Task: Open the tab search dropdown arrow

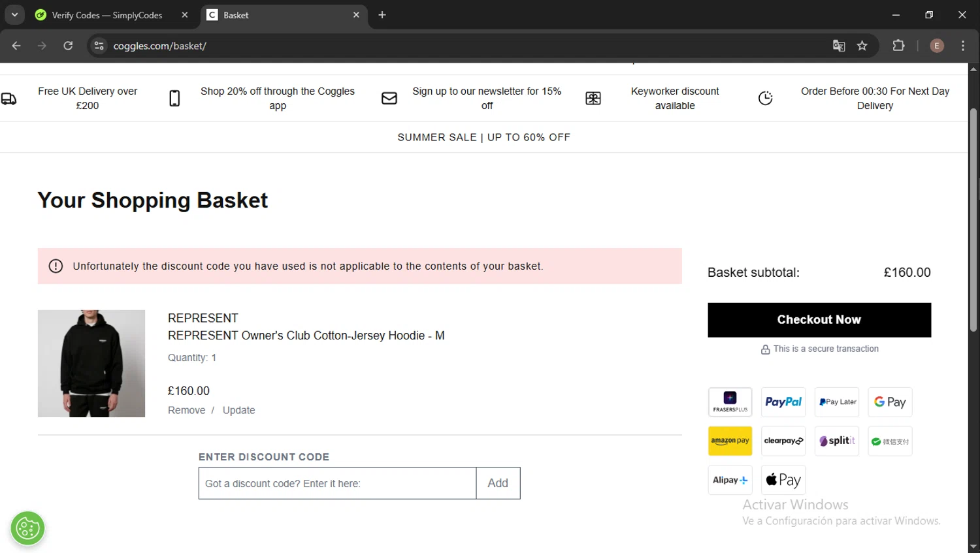Action: click(14, 14)
